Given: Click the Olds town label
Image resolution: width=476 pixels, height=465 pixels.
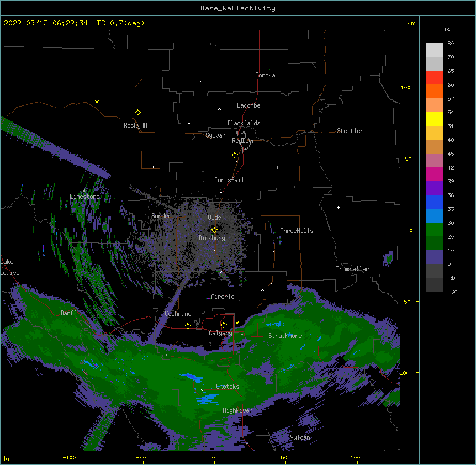Looking at the screenshot, I should [x=214, y=218].
